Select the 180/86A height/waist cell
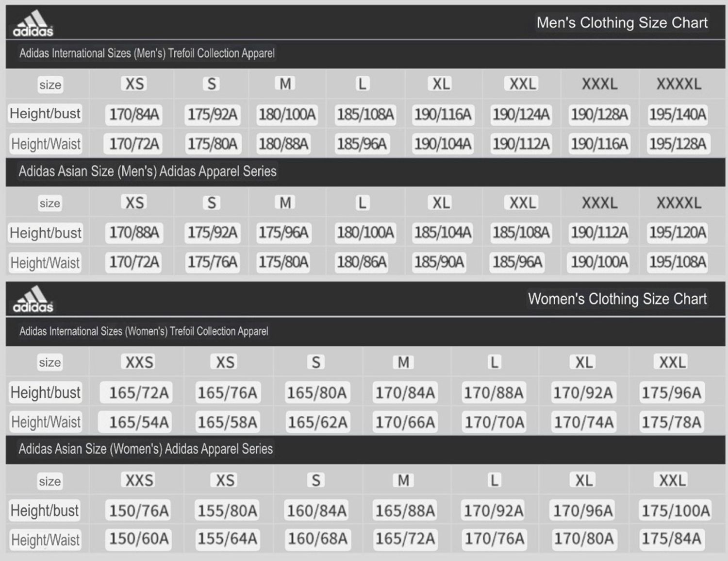Viewport: 728px width, 561px height. [x=362, y=262]
